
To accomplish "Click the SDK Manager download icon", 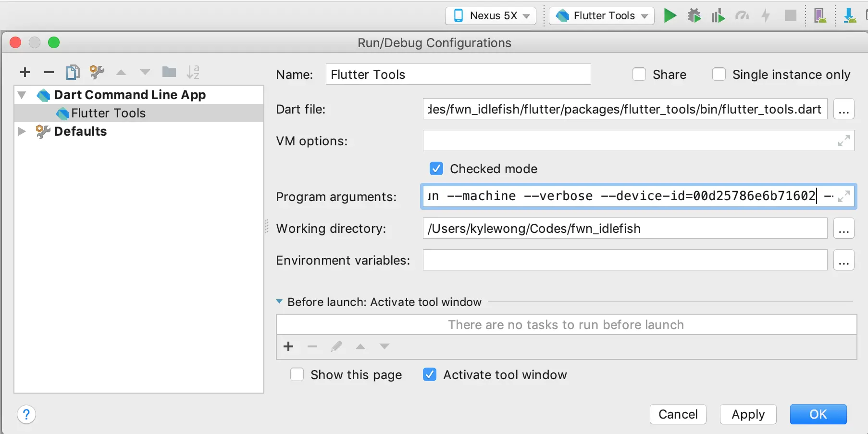I will point(850,15).
